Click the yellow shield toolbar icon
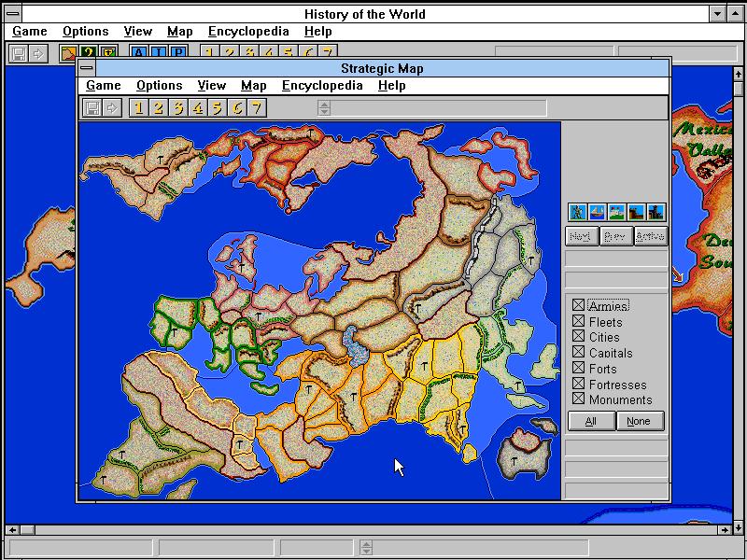This screenshot has height=560, width=747. click(108, 51)
